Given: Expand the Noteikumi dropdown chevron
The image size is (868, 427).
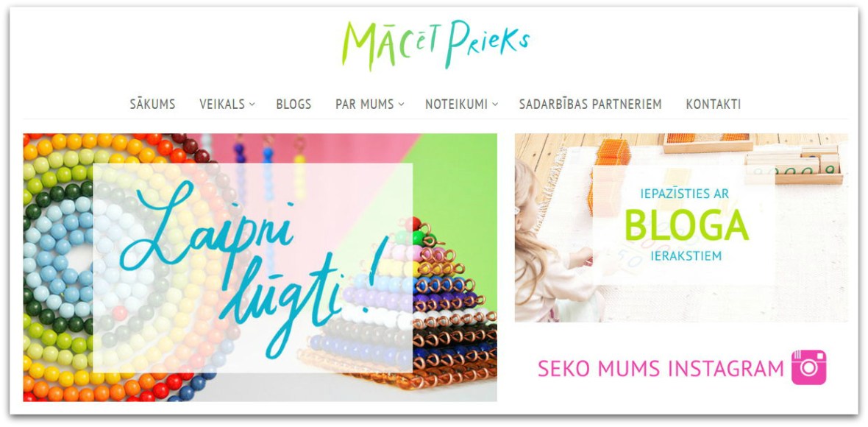Looking at the screenshot, I should [x=495, y=104].
